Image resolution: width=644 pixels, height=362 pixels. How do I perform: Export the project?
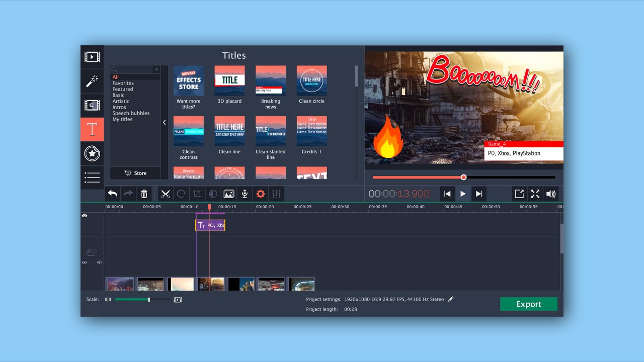528,304
